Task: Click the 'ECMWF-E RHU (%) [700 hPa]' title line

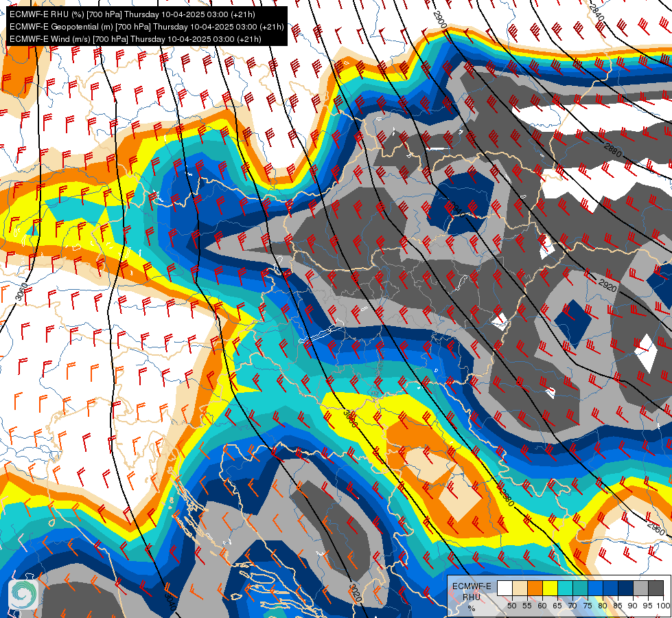Action: click(132, 14)
